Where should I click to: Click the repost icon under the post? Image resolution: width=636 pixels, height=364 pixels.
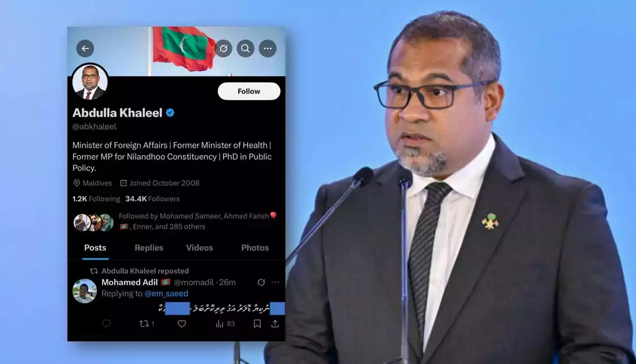pos(144,323)
